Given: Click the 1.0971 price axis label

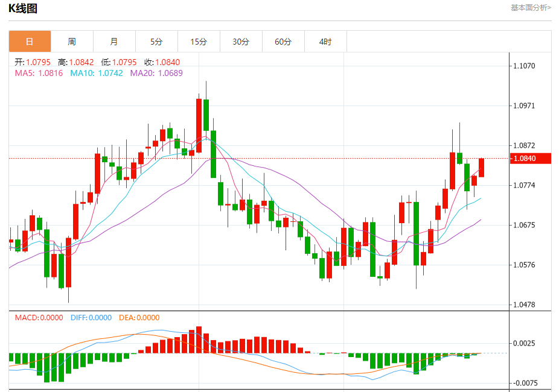Looking at the screenshot, I should (524, 106).
